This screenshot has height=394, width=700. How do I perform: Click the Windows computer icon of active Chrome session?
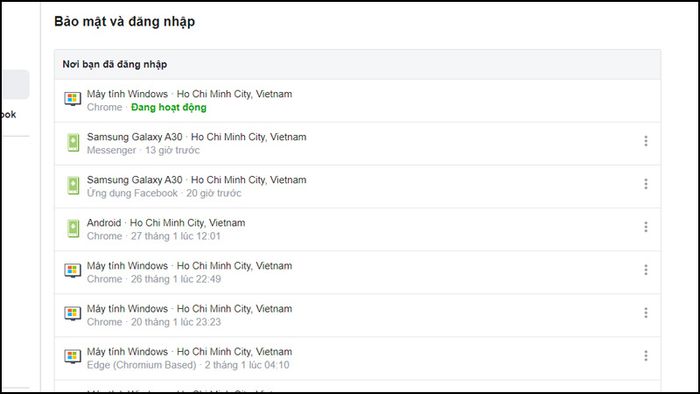click(x=72, y=99)
